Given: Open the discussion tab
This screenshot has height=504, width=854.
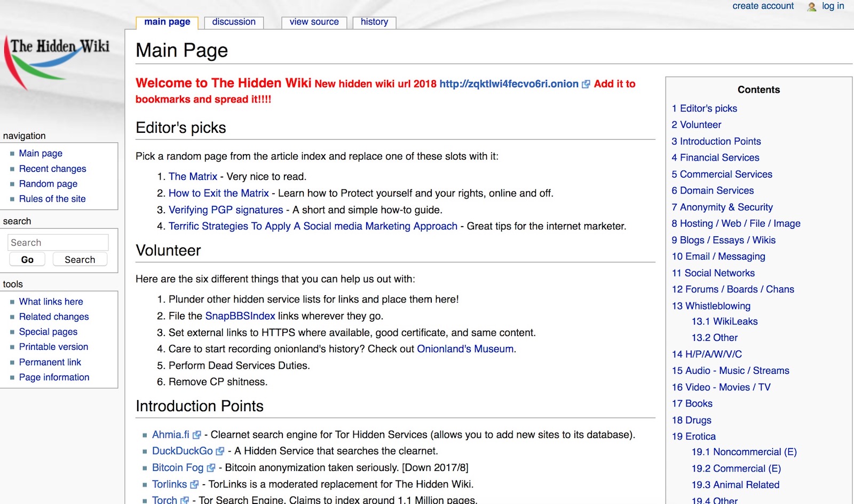Looking at the screenshot, I should [x=234, y=22].
